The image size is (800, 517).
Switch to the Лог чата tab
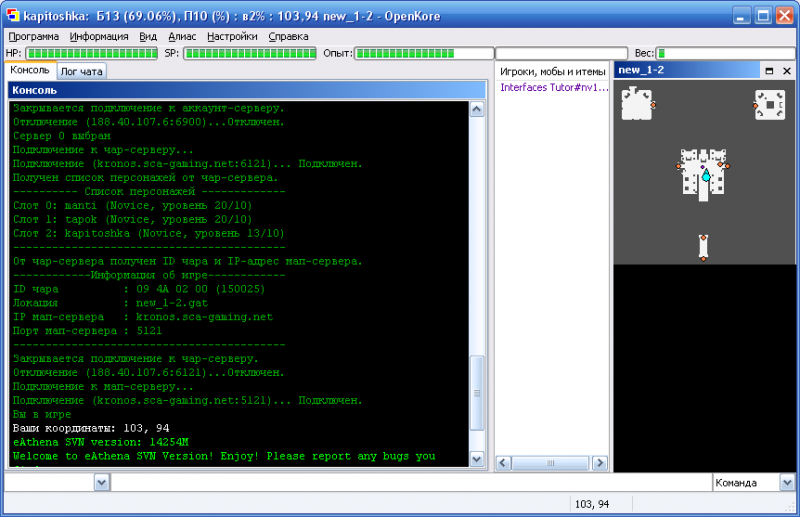pos(82,71)
